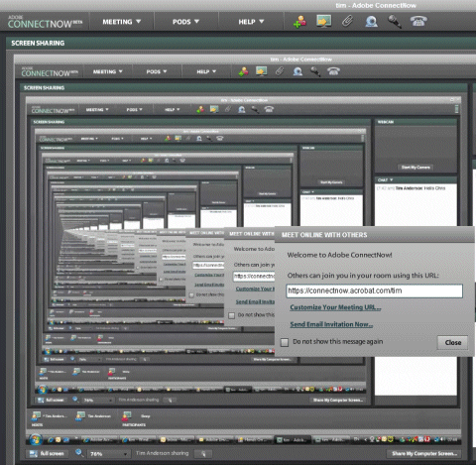Click 'full screen' button in outer bottom bar
Image resolution: width=476 pixels, height=465 pixels.
pyautogui.click(x=48, y=454)
